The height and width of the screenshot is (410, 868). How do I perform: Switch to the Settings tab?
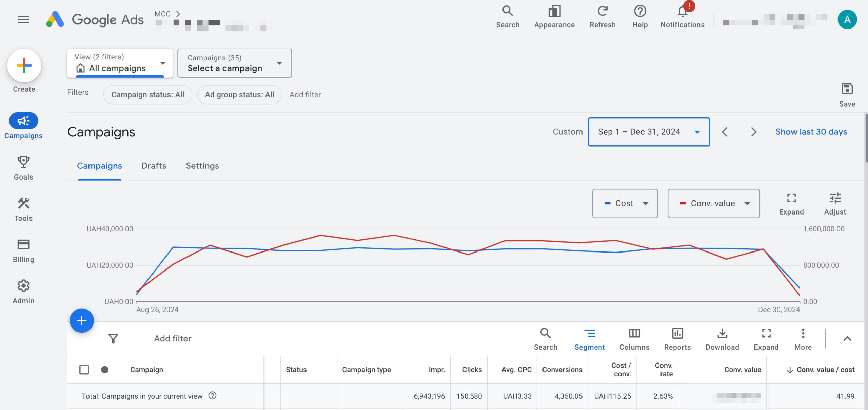[202, 166]
